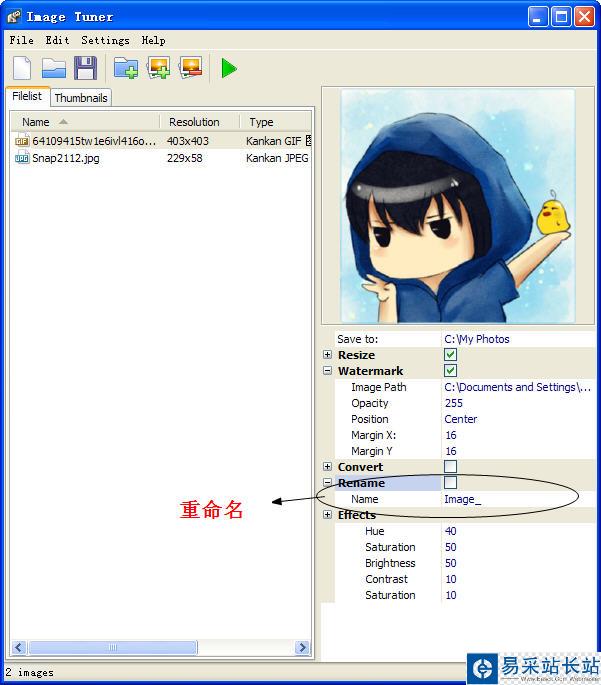601x685 pixels.
Task: Edit Hue value 40
Action: click(x=518, y=531)
